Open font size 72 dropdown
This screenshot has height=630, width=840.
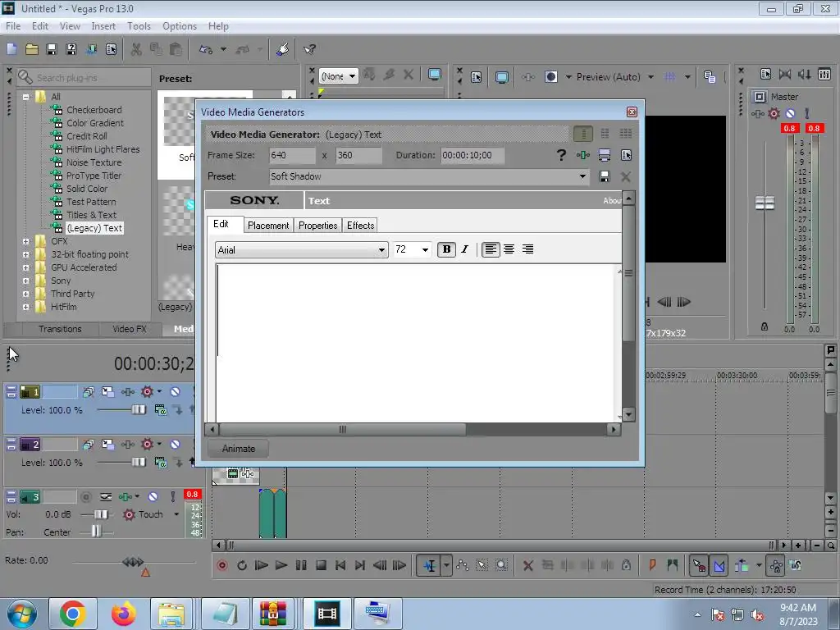tap(425, 250)
